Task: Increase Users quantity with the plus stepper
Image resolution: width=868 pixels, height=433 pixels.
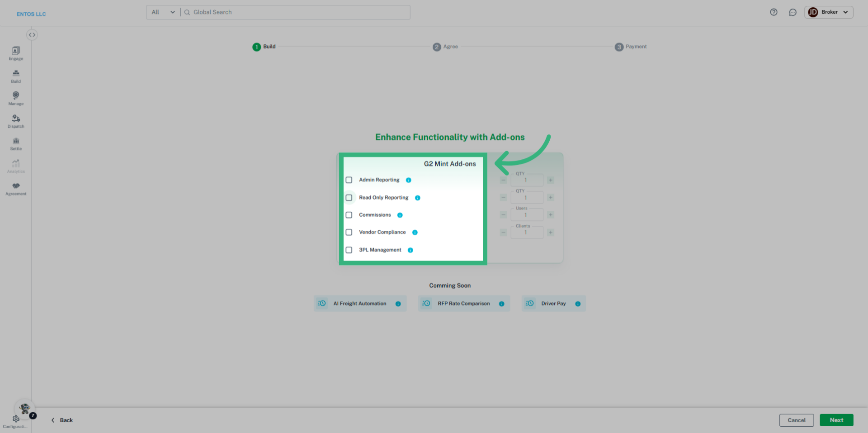Action: 551,214
